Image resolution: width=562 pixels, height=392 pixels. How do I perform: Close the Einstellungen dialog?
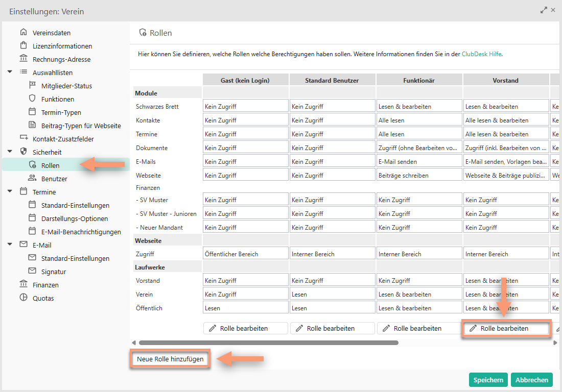[x=553, y=10]
